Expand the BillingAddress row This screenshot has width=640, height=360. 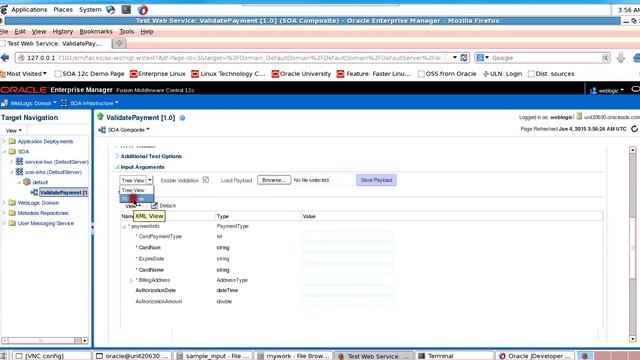[x=131, y=280]
